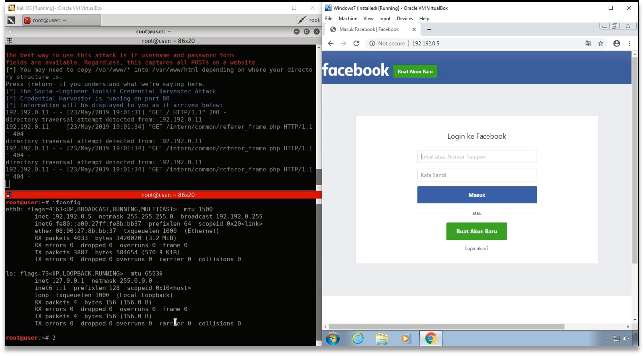
Task: Click the Kata Sandi password field
Action: coord(477,175)
